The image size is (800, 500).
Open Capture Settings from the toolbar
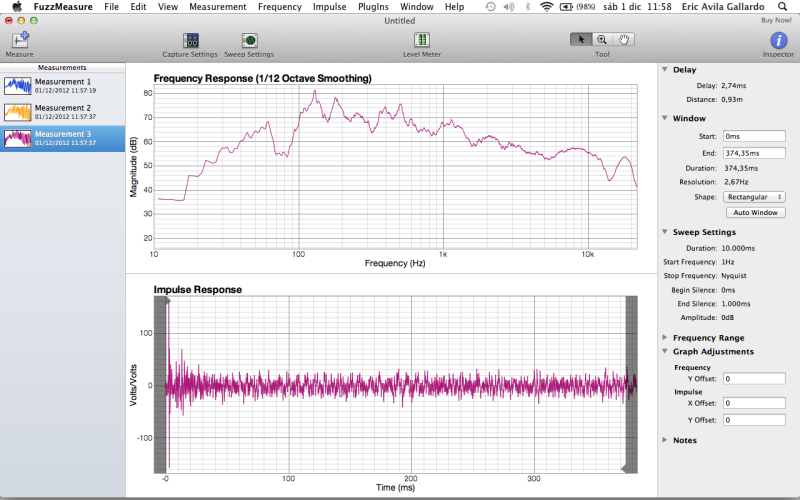pos(190,40)
